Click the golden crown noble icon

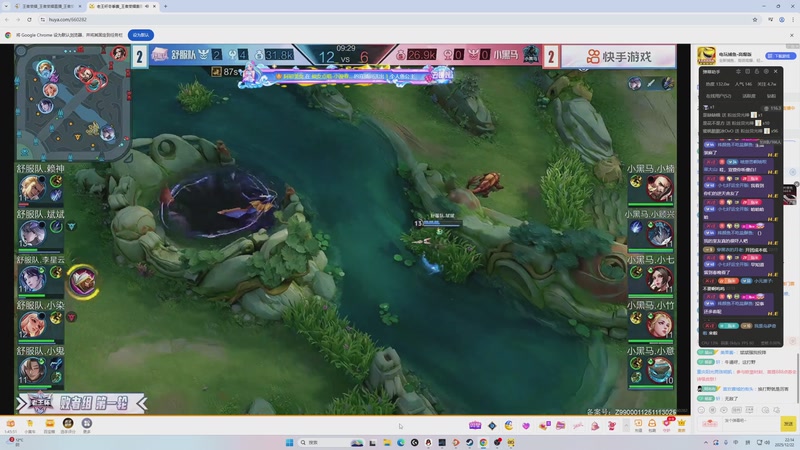point(682,424)
